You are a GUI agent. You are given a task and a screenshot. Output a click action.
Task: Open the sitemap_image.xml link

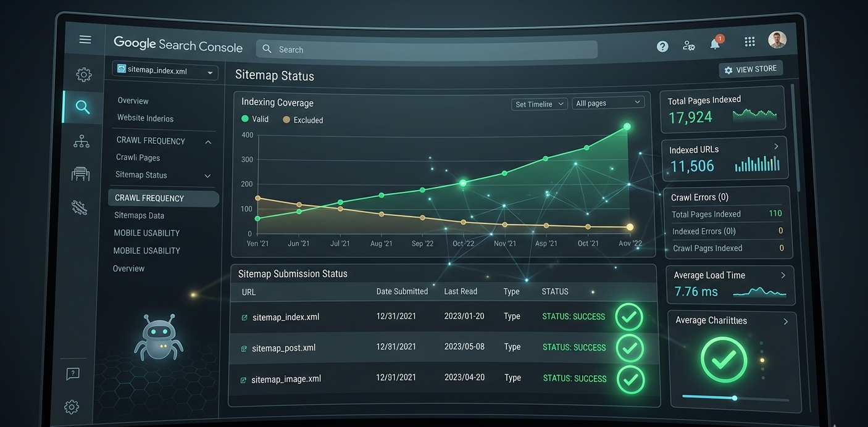point(286,379)
